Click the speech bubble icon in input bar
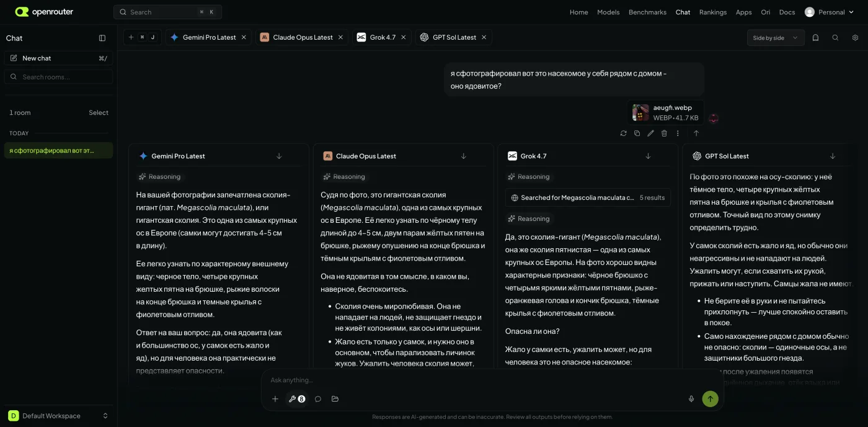The image size is (868, 427). point(318,399)
